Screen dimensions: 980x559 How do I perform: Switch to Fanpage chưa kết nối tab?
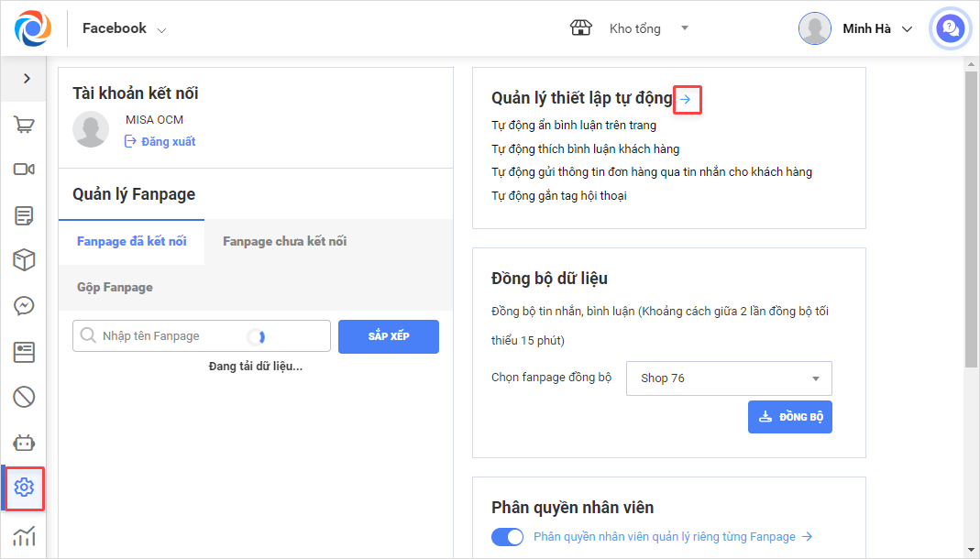coord(284,242)
